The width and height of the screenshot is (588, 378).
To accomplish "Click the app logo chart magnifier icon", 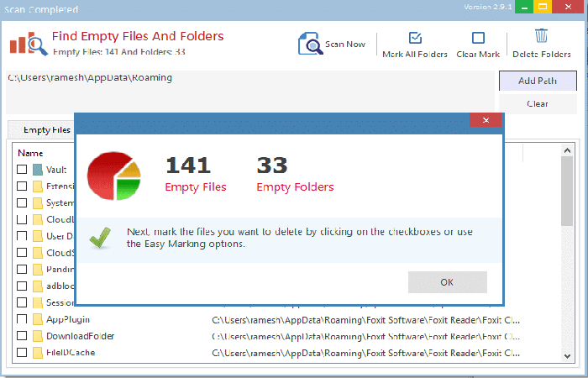I will tap(29, 43).
